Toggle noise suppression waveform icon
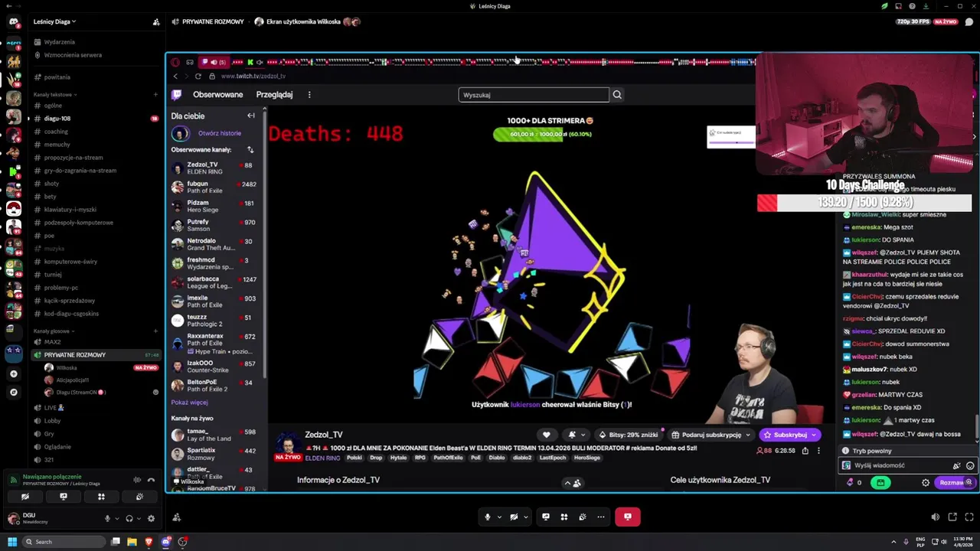This screenshot has width=980, height=551. coord(137,480)
